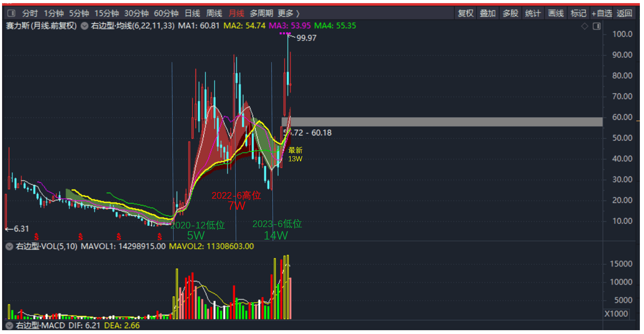The height and width of the screenshot is (334, 644).
Task: Click the MA3: 53.95 value label
Action: [x=290, y=26]
